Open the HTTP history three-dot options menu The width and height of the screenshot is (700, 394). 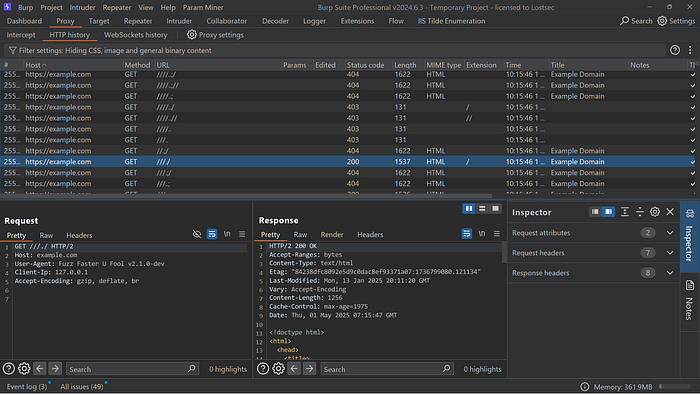click(x=690, y=50)
